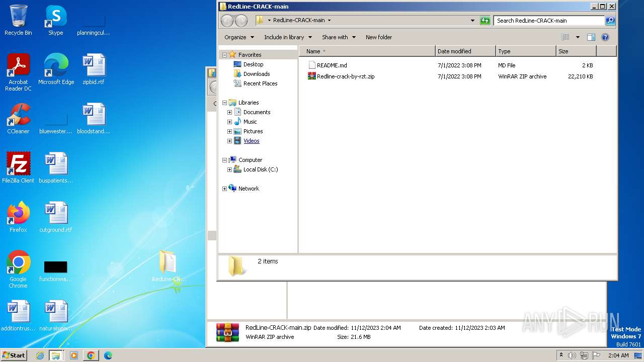Select the README.md file

(327, 65)
